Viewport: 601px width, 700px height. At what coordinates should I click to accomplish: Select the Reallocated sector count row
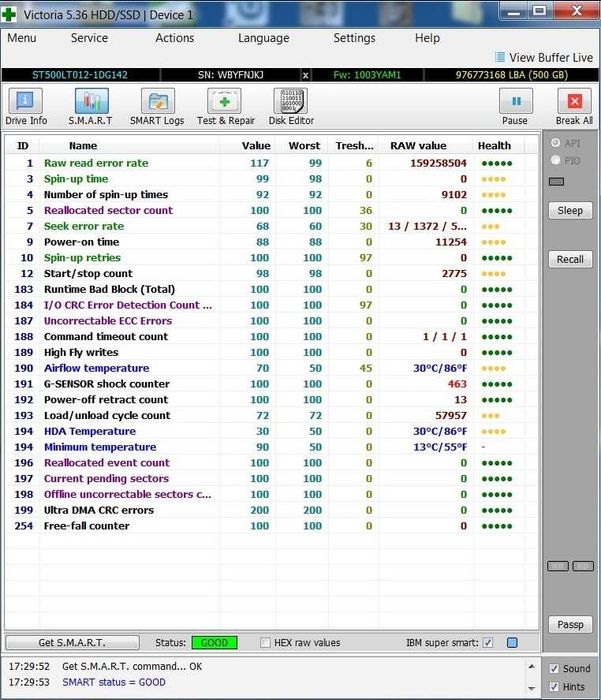click(x=271, y=211)
